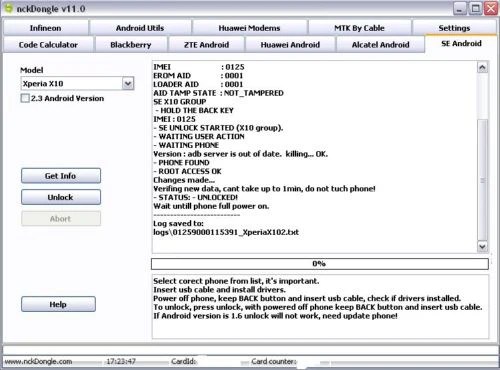Close the nckDongle window
Screen dimensions: 500x370
[491, 9]
